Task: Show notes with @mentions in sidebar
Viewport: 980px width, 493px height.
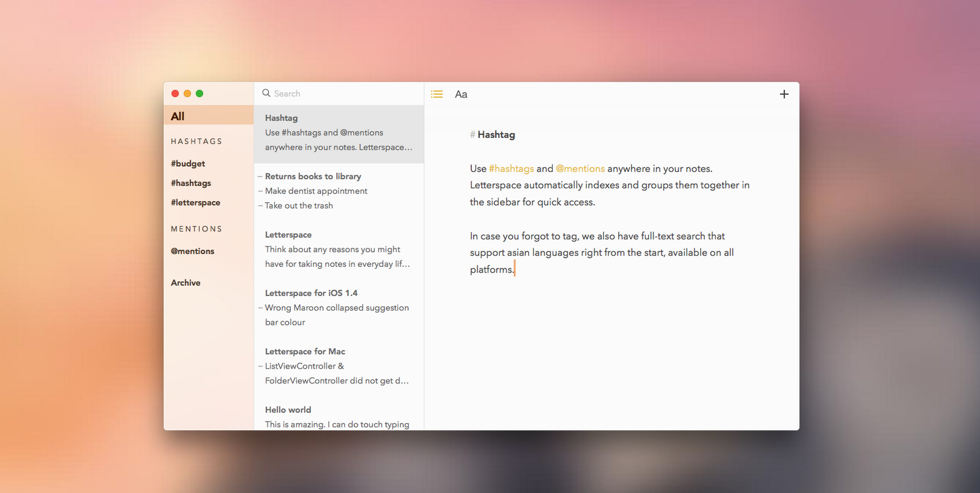Action: (192, 251)
